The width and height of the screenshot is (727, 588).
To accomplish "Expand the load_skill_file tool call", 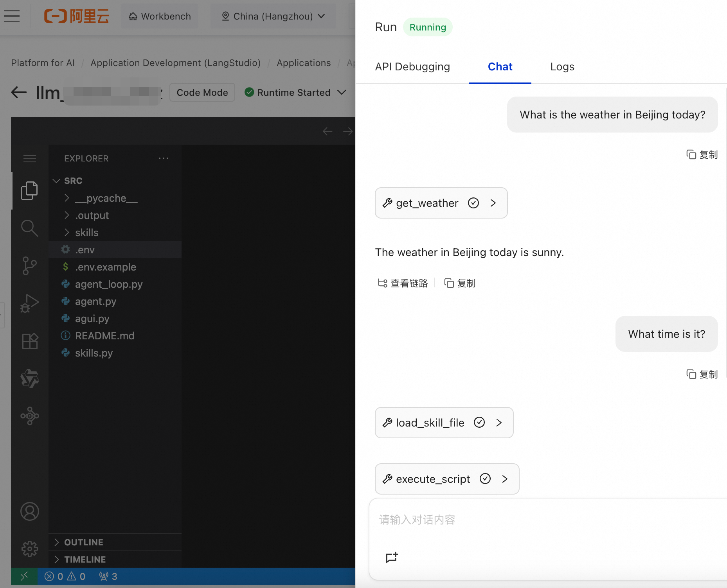I will tap(444, 423).
